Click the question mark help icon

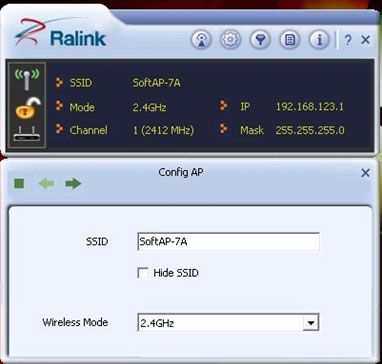(348, 40)
